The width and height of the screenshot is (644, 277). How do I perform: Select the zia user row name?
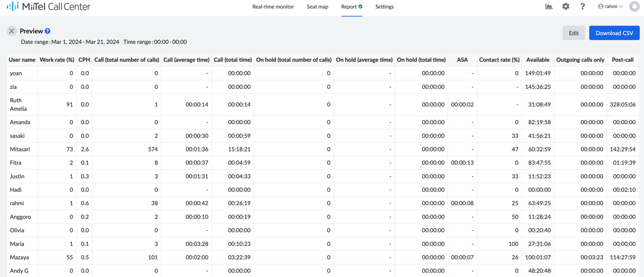click(x=13, y=86)
